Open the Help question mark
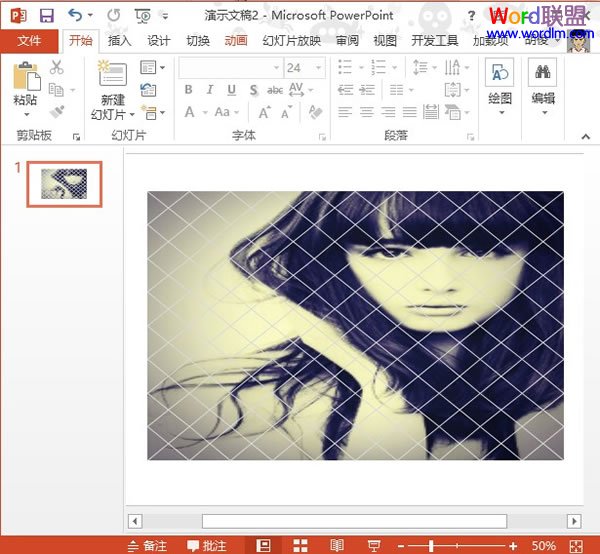 pos(471,16)
